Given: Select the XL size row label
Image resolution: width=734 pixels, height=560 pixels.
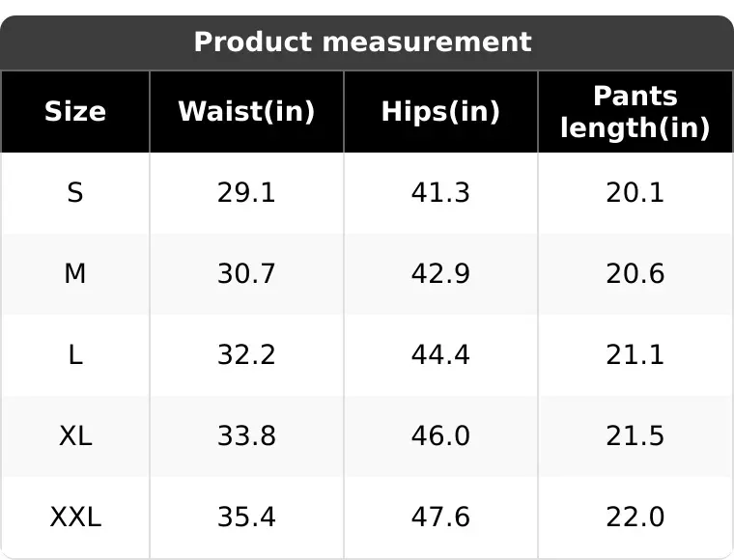Looking at the screenshot, I should 75,436.
